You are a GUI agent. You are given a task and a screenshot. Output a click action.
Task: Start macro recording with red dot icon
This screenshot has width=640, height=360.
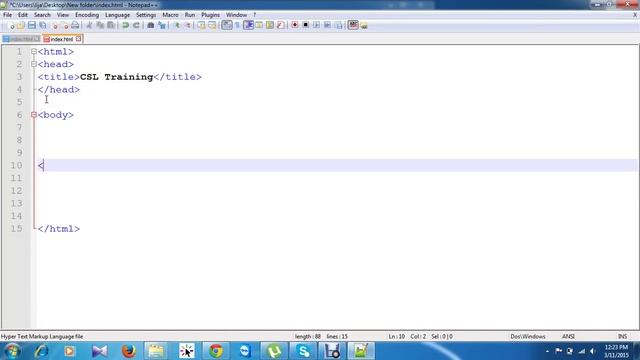[x=295, y=25]
